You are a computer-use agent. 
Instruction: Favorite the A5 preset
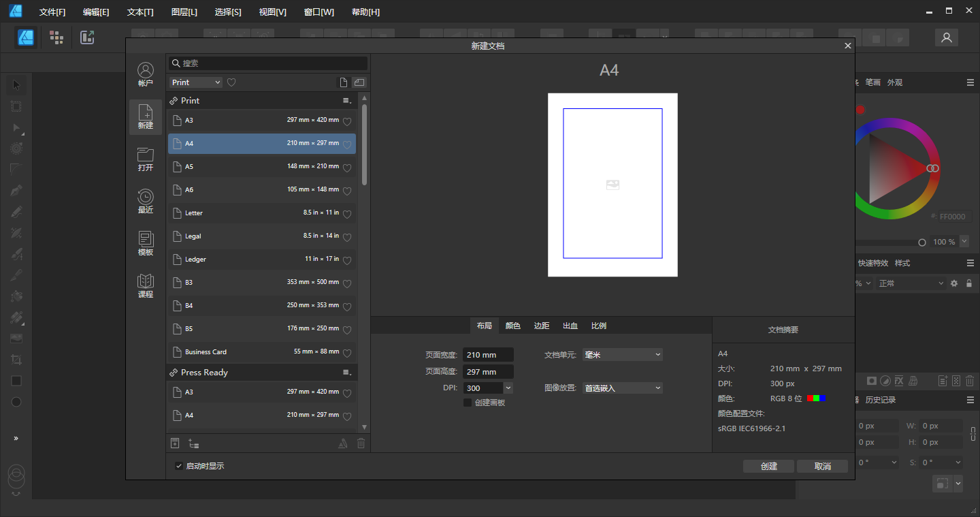click(x=347, y=168)
